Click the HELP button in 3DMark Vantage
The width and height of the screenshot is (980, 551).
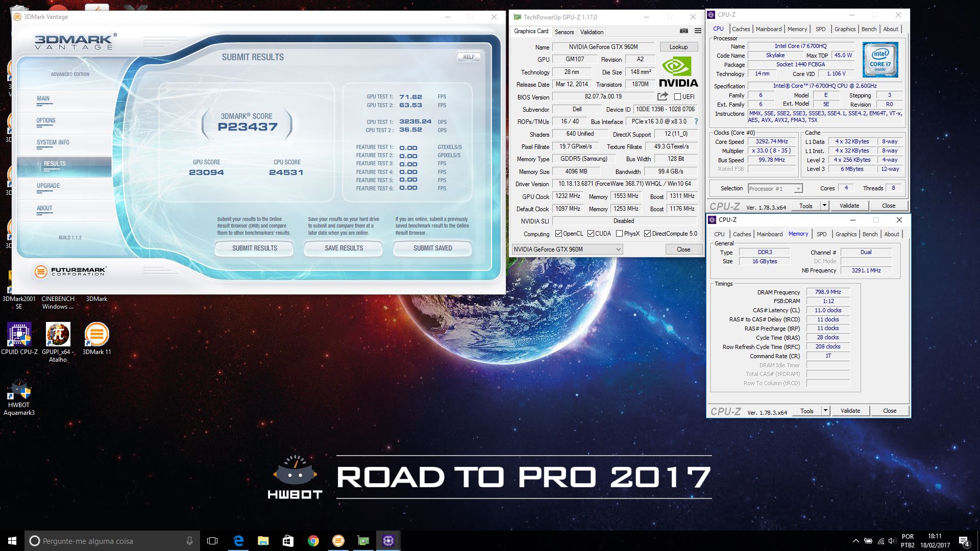469,57
